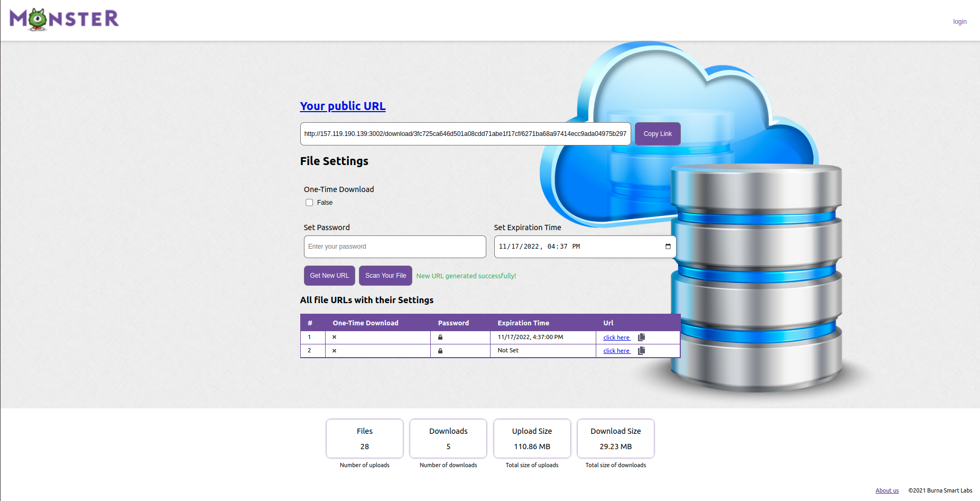Click the one-time download X mark in row 2
This screenshot has height=501, width=980.
click(x=334, y=351)
